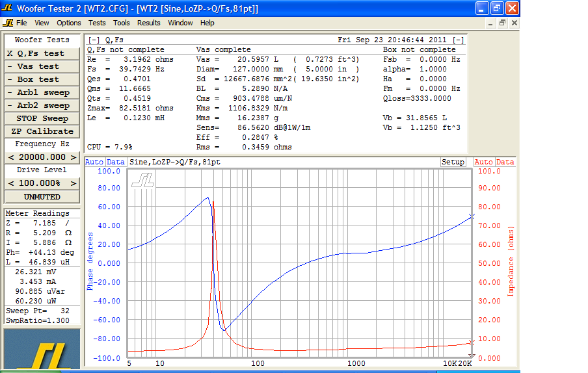This screenshot has width=588, height=373.
Task: Restore the inner document window
Action: point(503,23)
